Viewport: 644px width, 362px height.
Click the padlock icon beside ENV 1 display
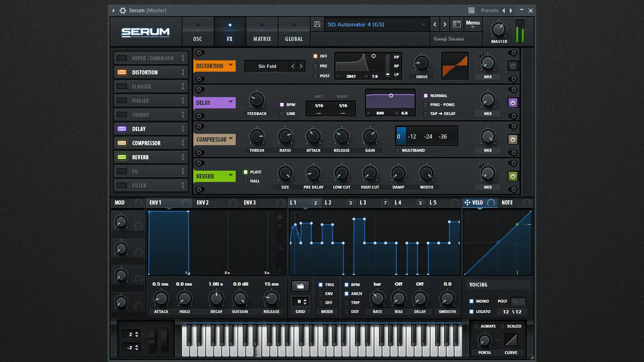coord(280,216)
